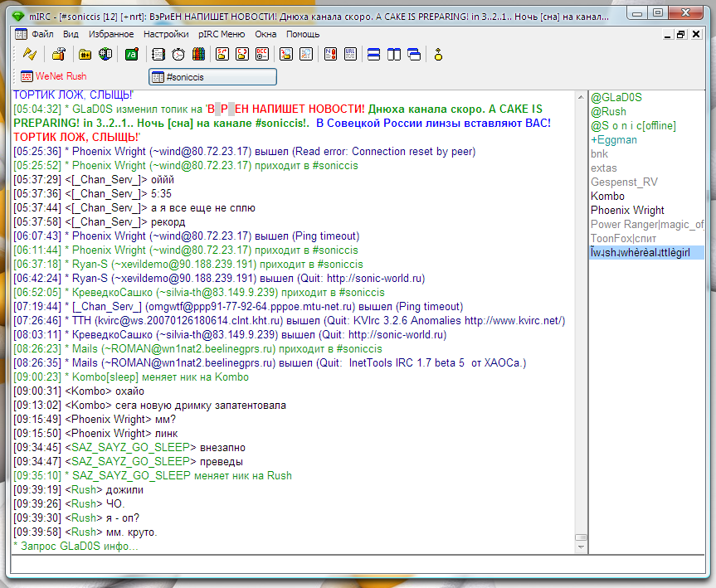Open the Timer stopwatch icon

click(178, 55)
